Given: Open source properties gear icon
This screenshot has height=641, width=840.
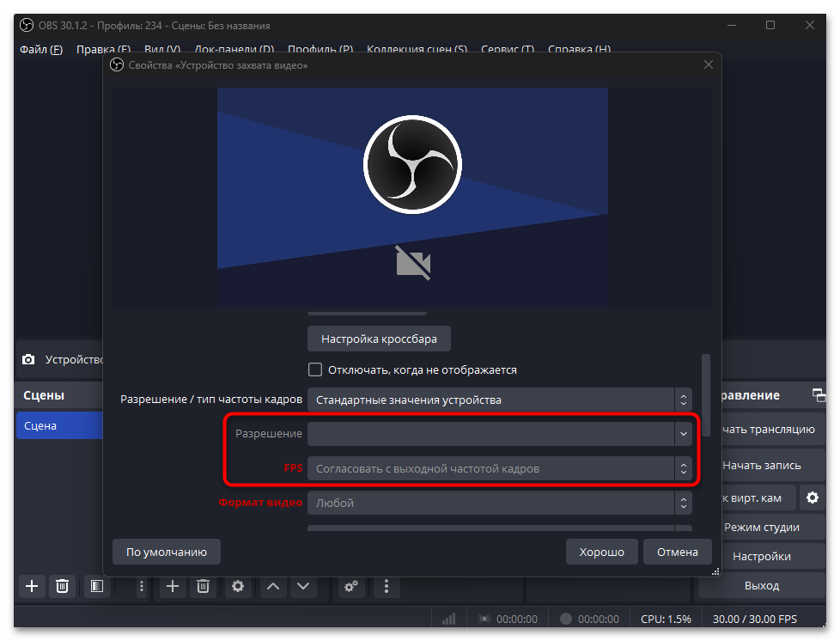Looking at the screenshot, I should [x=238, y=586].
